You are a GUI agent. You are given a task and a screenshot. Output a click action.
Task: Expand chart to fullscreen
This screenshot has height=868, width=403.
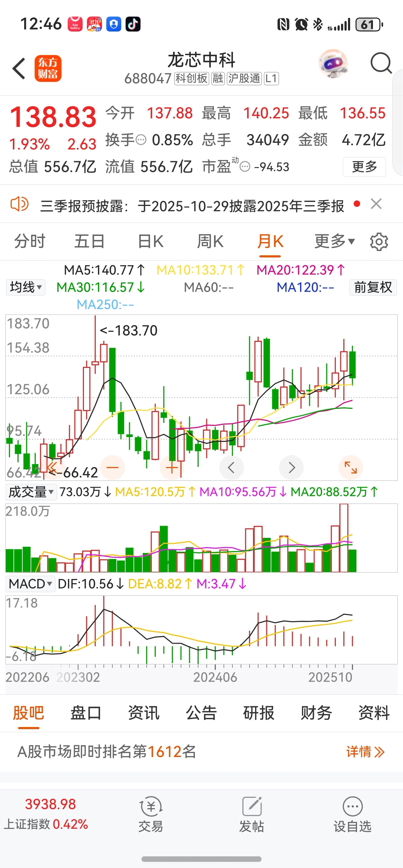click(350, 467)
